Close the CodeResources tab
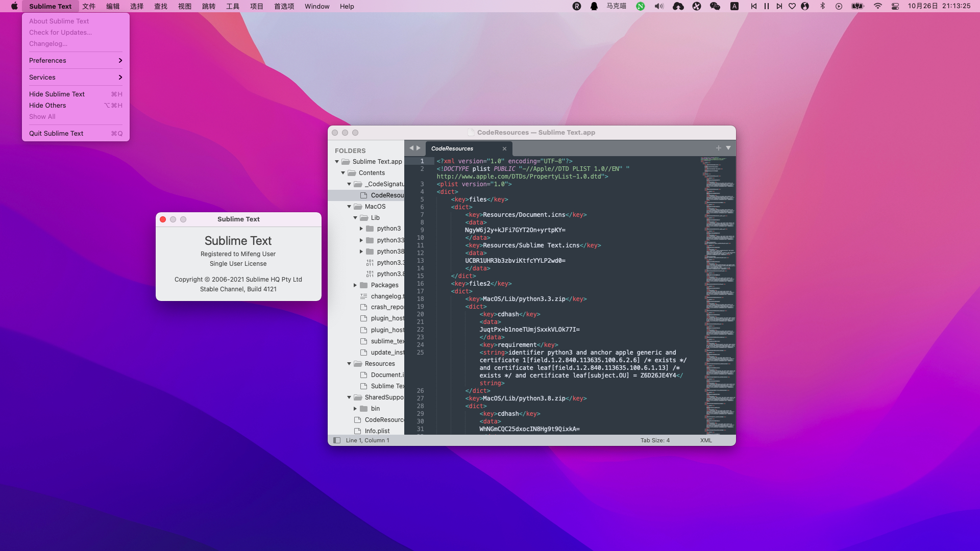Viewport: 980px width, 551px height. (x=504, y=149)
